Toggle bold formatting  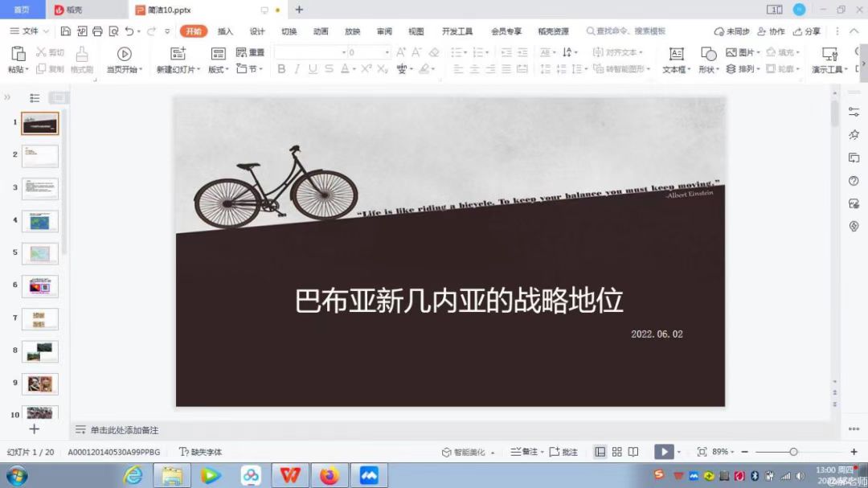click(x=281, y=69)
